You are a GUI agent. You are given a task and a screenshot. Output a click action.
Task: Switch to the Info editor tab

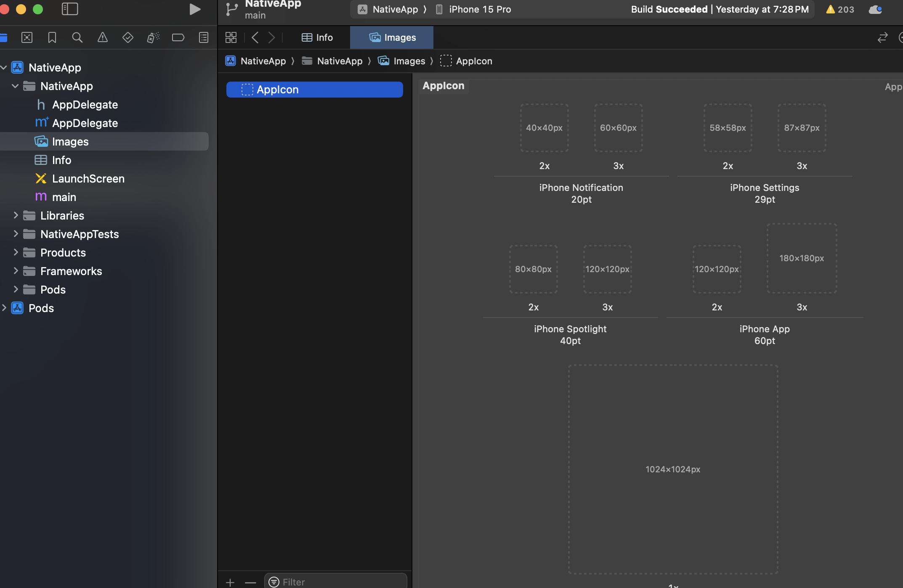[317, 37]
